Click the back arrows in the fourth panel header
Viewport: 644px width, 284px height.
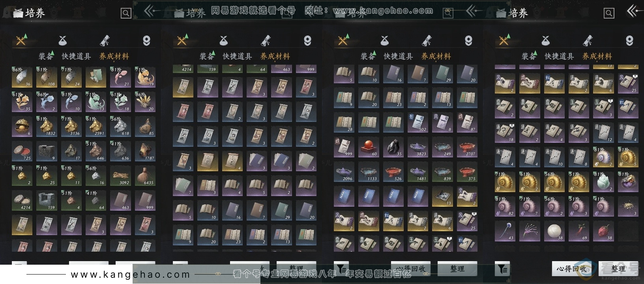coord(633,11)
